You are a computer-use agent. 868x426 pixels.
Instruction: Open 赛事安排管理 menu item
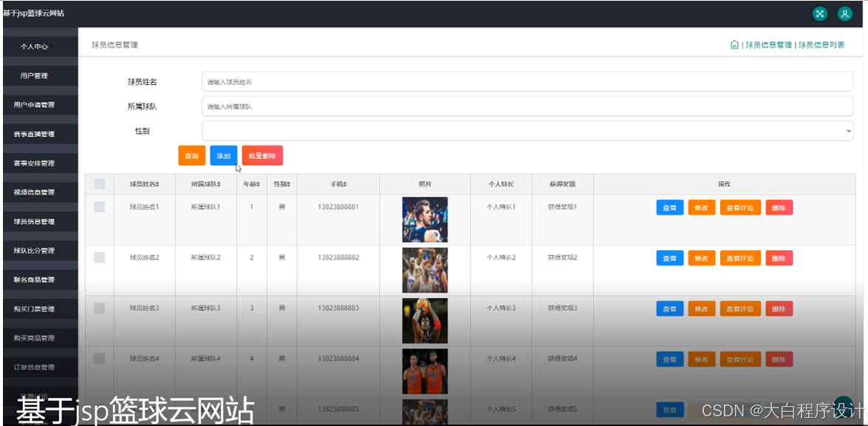click(x=41, y=163)
